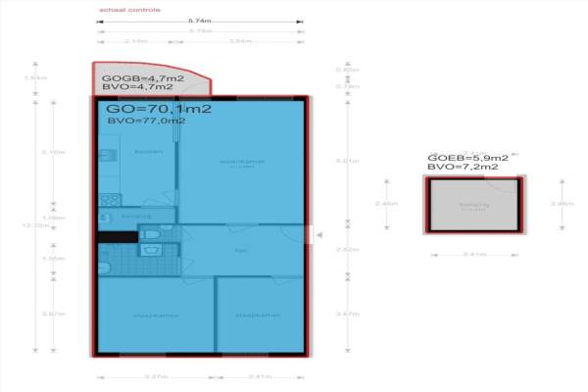Select the right slaapkamer bedroom
This screenshot has width=588, height=392.
[258, 314]
